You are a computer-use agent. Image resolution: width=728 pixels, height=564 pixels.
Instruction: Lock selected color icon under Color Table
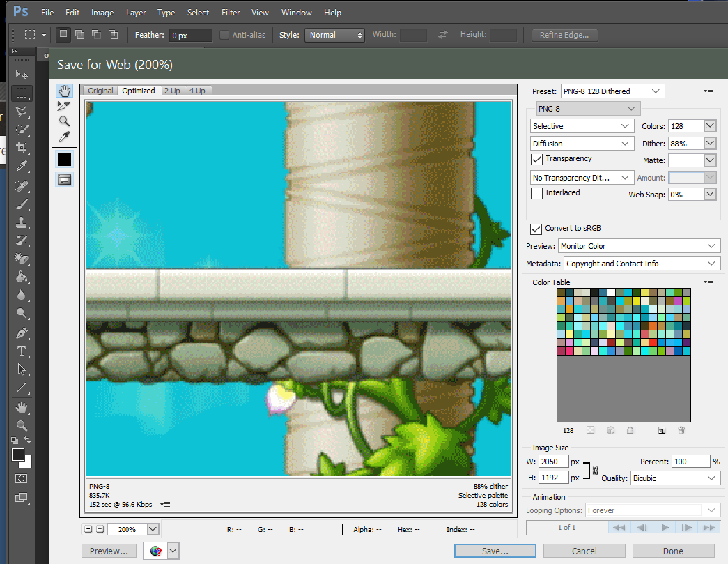tap(630, 430)
